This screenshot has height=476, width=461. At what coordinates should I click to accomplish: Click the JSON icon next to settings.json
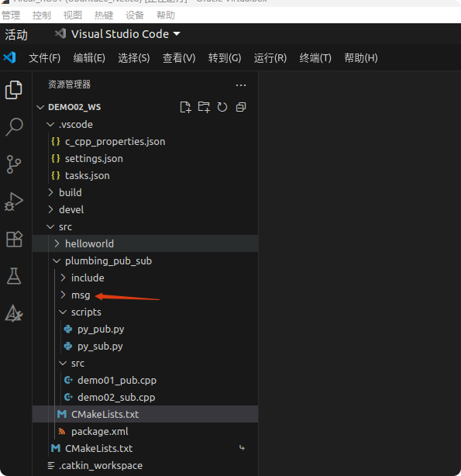click(56, 158)
